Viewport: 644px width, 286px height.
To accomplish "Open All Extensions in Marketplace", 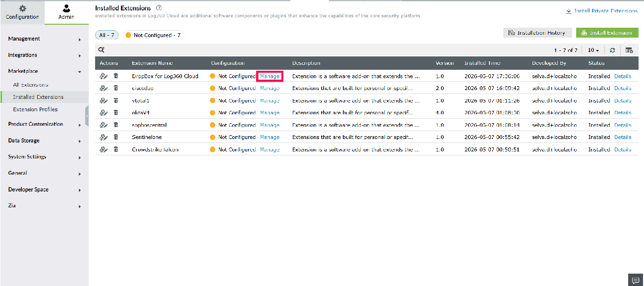I will [31, 85].
